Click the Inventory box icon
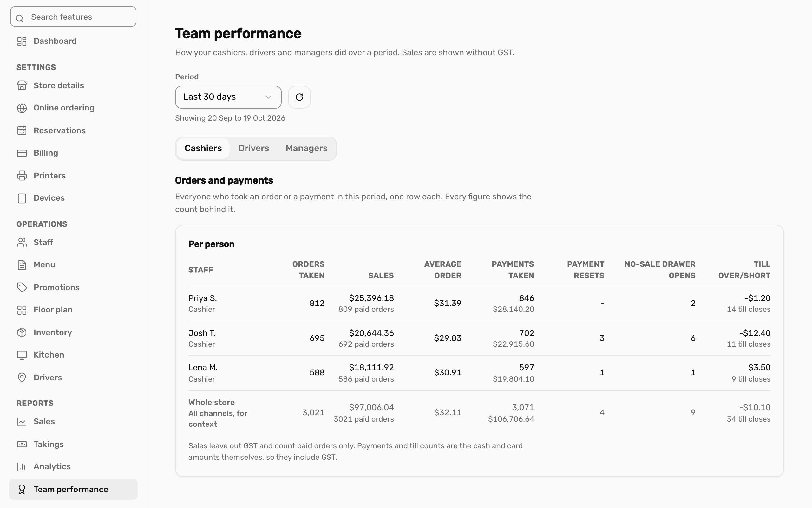812x508 pixels. [x=22, y=332]
